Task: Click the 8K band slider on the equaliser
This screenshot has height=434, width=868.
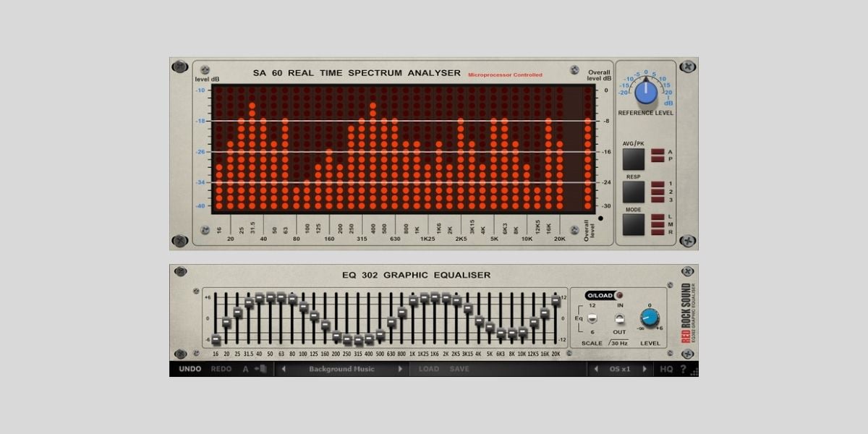Action: click(x=512, y=333)
